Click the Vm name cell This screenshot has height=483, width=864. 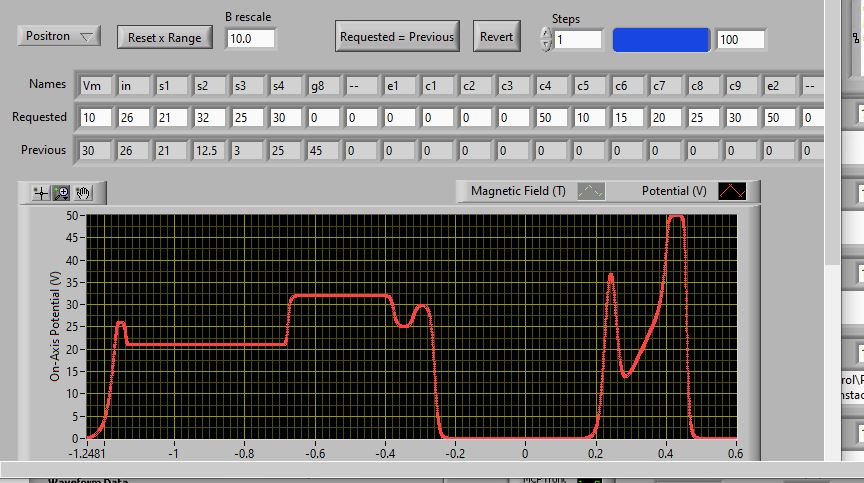(x=96, y=85)
